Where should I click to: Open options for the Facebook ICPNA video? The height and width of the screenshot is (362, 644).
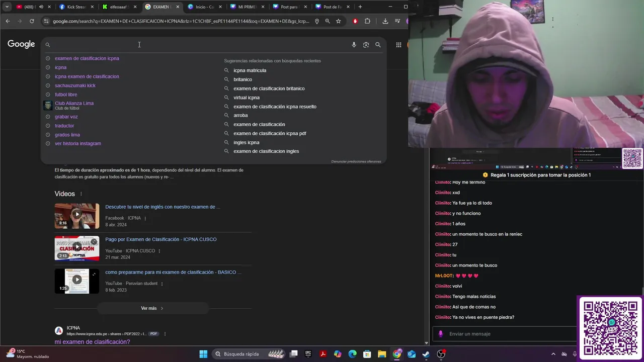click(145, 218)
